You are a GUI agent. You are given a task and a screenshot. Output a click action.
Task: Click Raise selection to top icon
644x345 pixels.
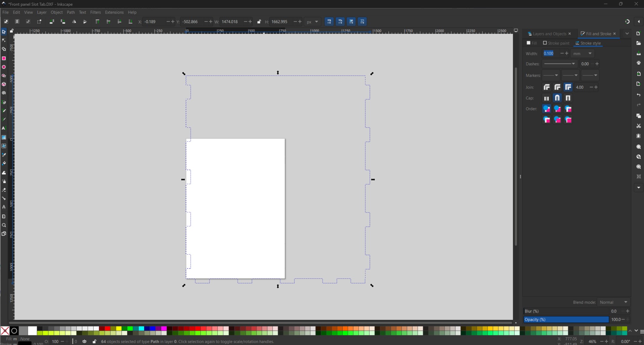pyautogui.click(x=97, y=21)
